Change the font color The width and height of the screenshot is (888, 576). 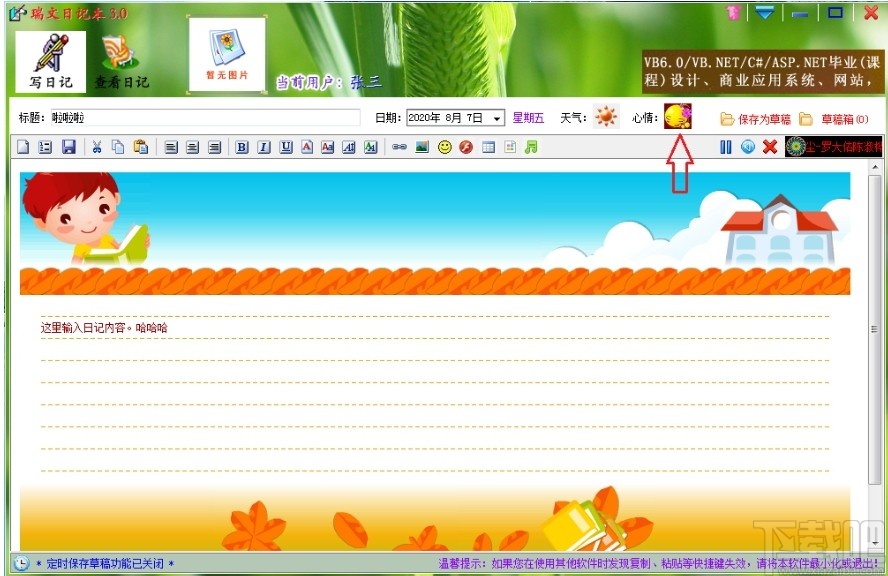click(x=306, y=147)
